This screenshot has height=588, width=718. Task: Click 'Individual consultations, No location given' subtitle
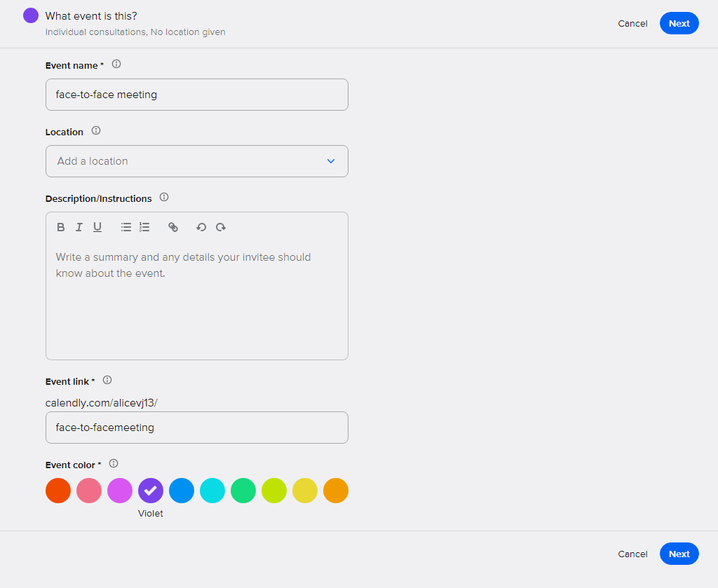tap(135, 32)
